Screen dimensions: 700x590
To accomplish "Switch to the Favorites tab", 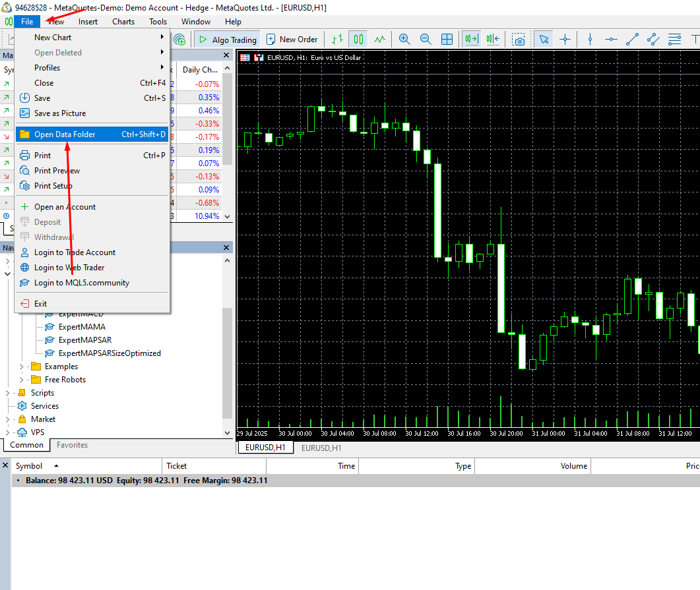I will pyautogui.click(x=72, y=445).
